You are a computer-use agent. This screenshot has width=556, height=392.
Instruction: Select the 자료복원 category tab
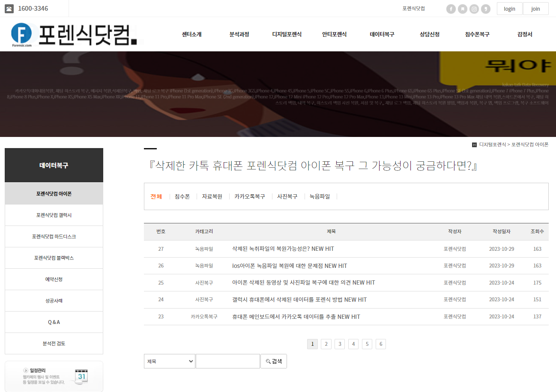[212, 196]
